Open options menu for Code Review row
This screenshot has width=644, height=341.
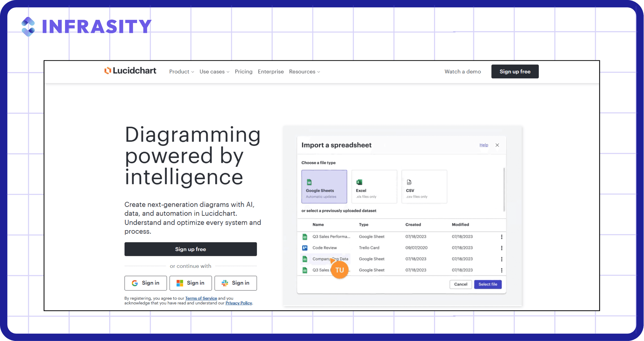pyautogui.click(x=501, y=248)
